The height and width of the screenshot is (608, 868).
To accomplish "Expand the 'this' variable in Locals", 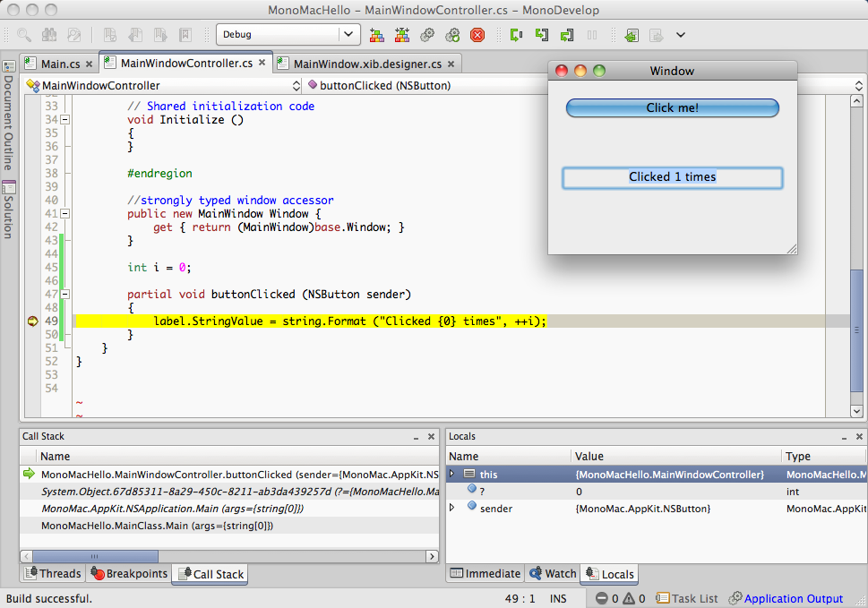I will [451, 474].
